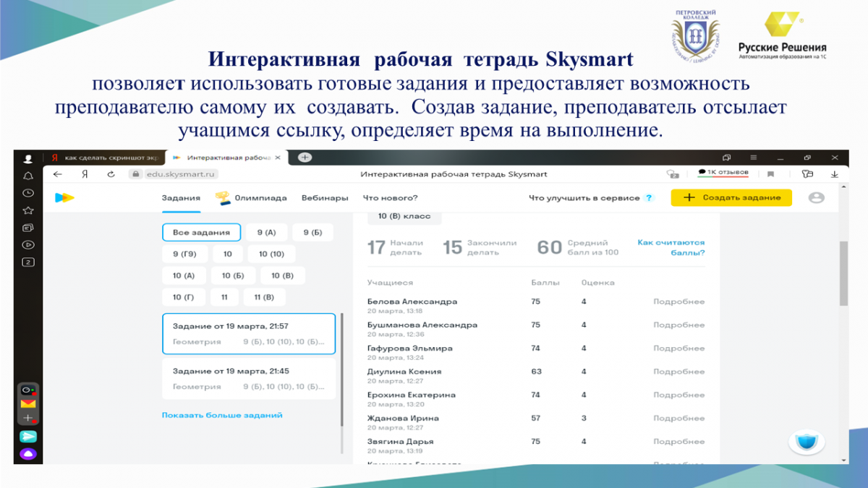Open Подробнее for Звягина Дарья
868x488 pixels.
coord(678,442)
